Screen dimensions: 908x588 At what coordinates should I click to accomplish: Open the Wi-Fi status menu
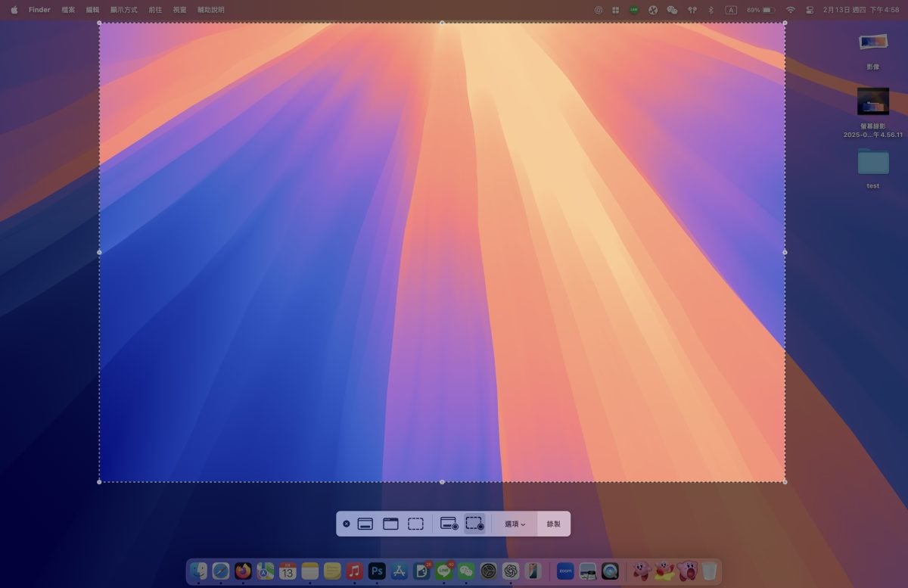coord(791,10)
